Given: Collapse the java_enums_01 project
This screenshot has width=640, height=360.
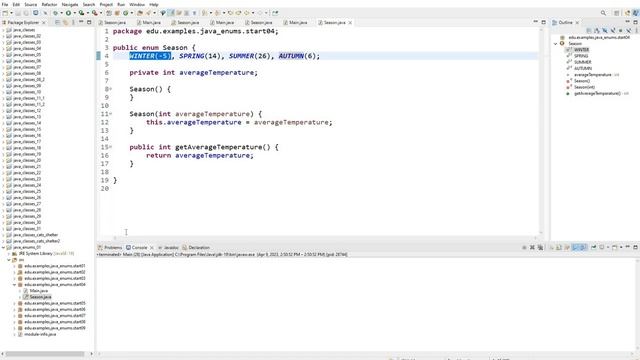Looking at the screenshot, I should (x=3, y=247).
